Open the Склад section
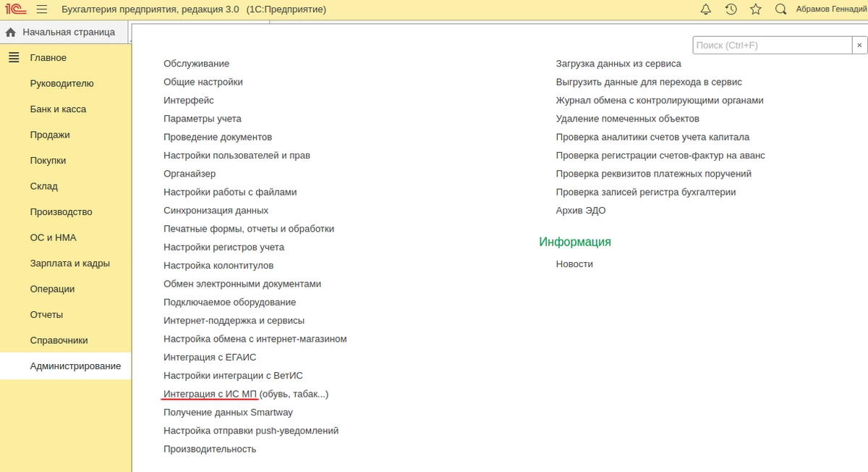The height and width of the screenshot is (472, 868). [43, 186]
